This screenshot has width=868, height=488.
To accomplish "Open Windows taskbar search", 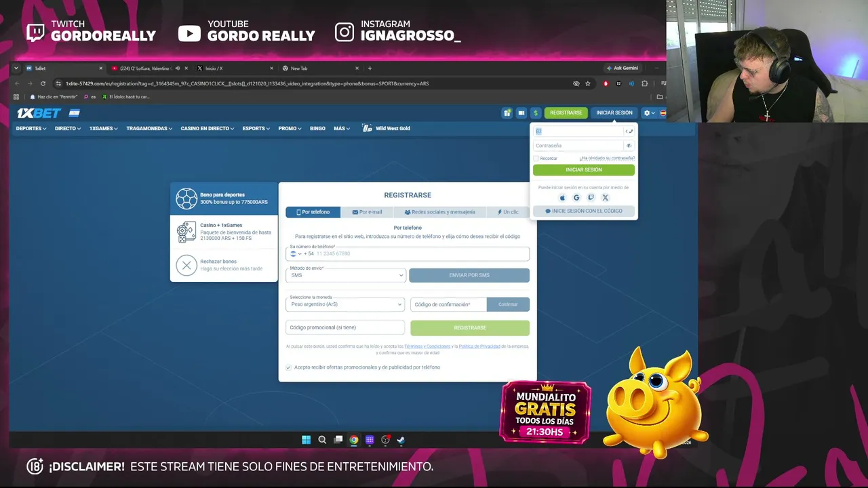I will pyautogui.click(x=322, y=440).
